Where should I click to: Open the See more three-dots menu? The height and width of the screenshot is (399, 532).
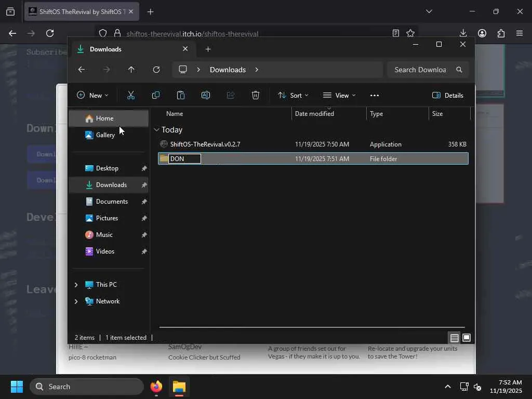click(375, 96)
